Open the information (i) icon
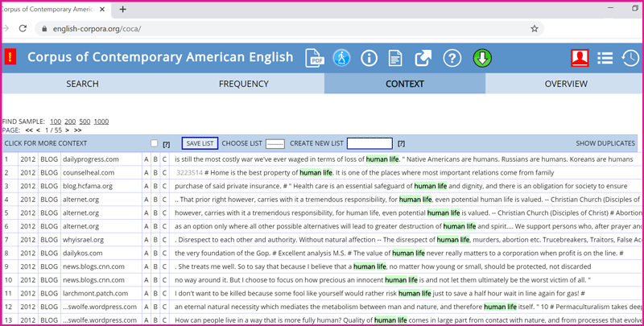The image size is (644, 326). [x=369, y=58]
